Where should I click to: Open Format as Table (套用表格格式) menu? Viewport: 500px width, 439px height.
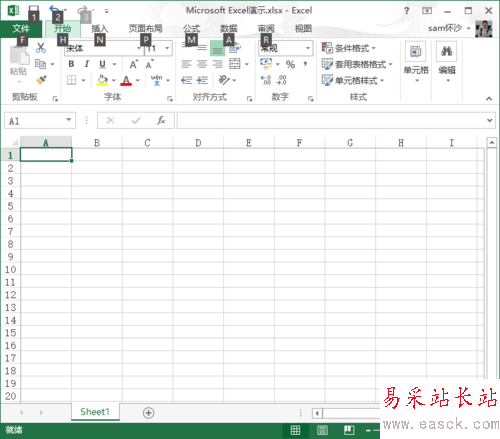point(357,64)
